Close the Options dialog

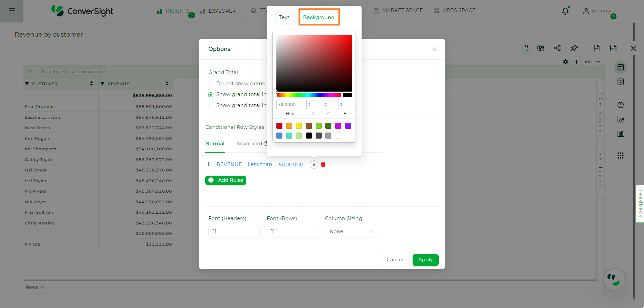coord(434,49)
